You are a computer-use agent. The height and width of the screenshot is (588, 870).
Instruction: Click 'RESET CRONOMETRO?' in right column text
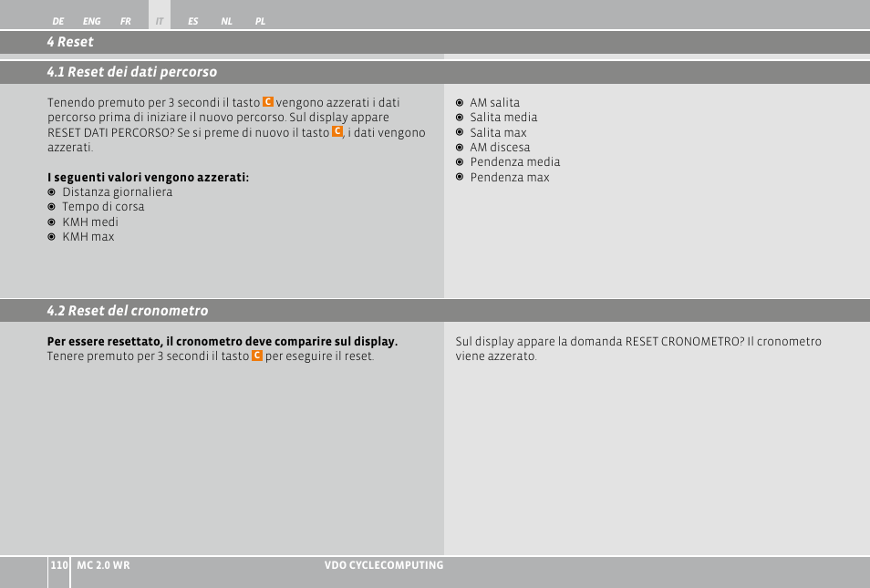685,342
